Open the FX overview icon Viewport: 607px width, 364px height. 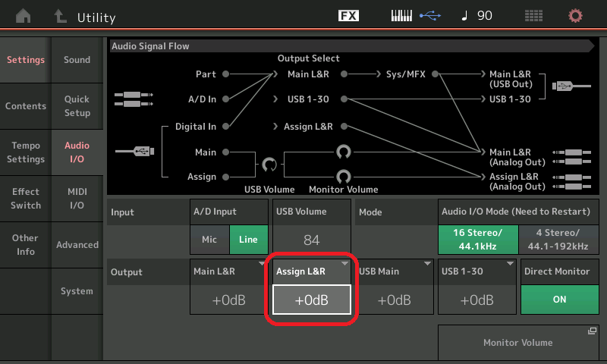pos(348,16)
